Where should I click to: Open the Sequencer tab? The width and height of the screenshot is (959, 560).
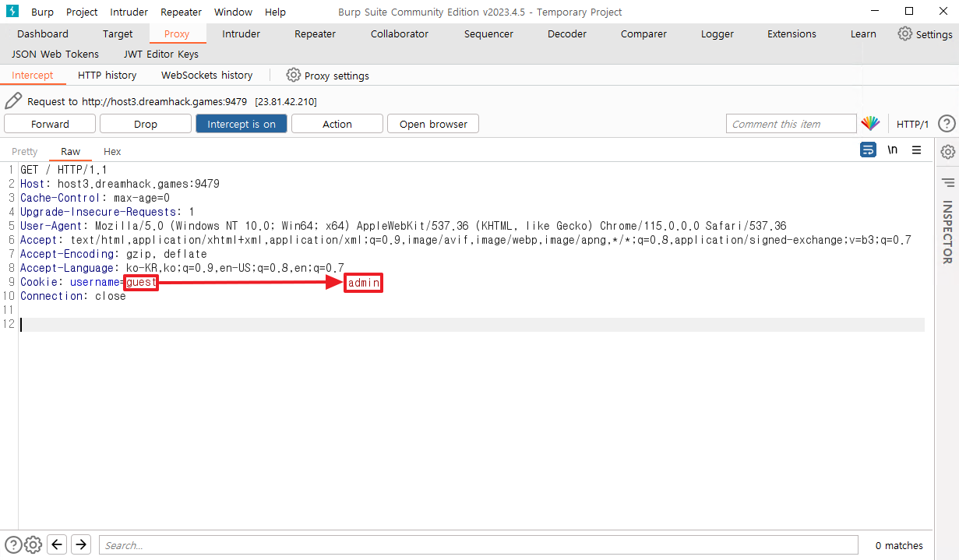pos(488,34)
